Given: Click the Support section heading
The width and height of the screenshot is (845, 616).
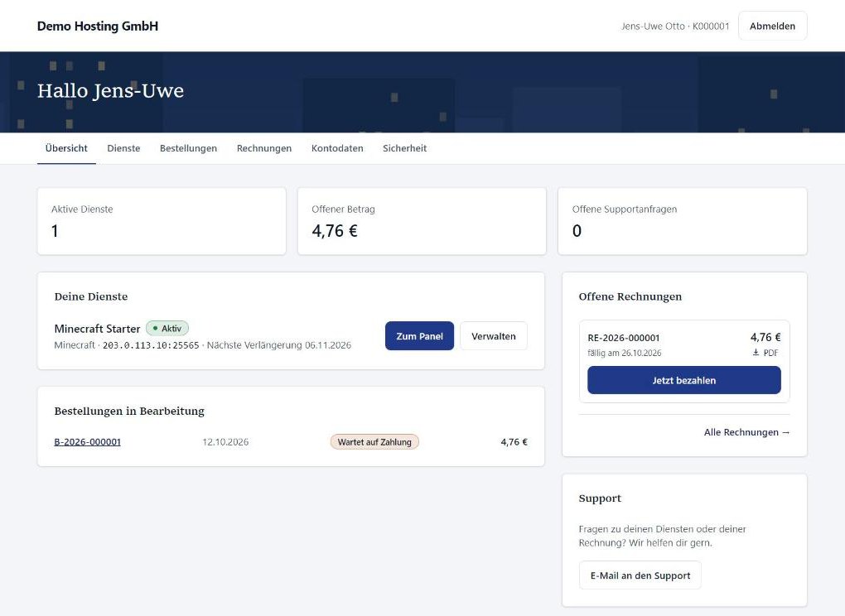Looking at the screenshot, I should click(x=600, y=498).
